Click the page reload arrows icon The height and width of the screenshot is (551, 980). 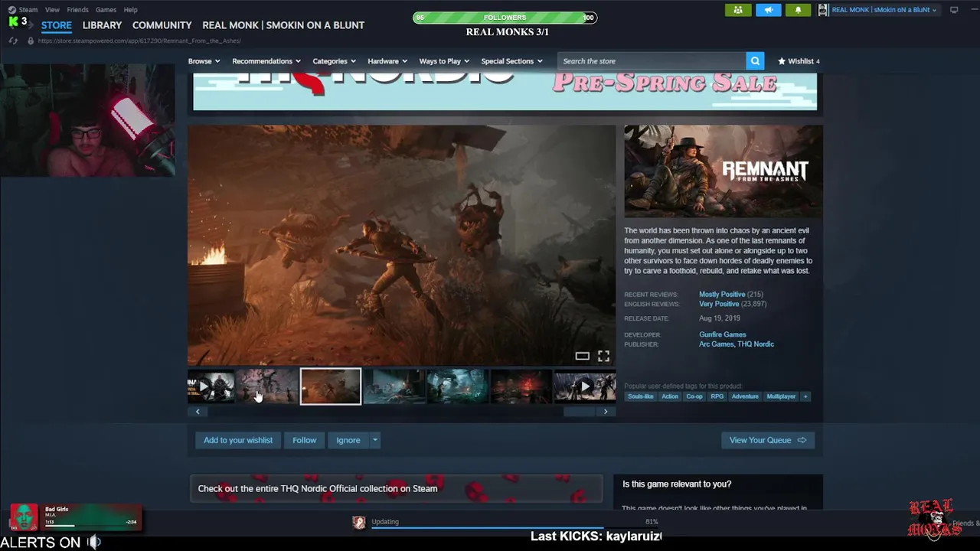coord(13,41)
